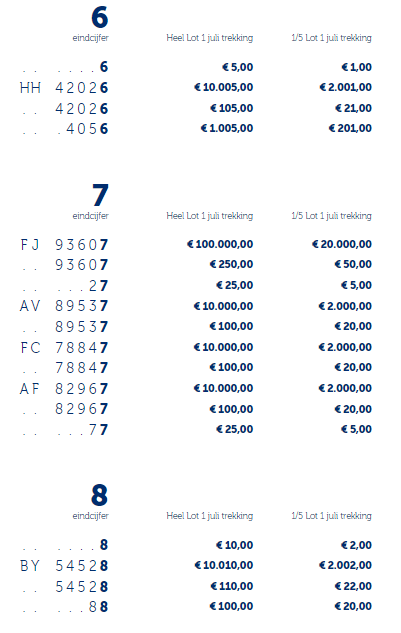This screenshot has height=633, width=401.
Task: Click the € 1.005,00 prize amount
Action: tap(227, 128)
